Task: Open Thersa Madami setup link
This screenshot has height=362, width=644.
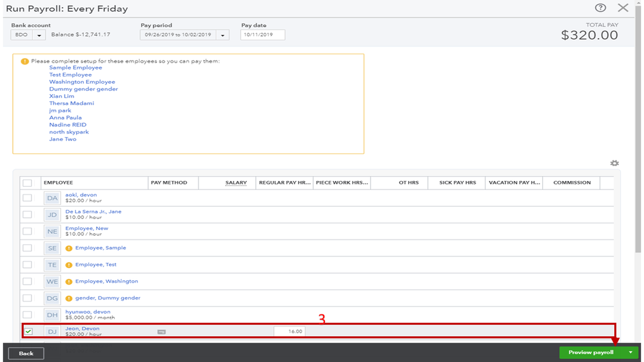Action: (x=72, y=104)
